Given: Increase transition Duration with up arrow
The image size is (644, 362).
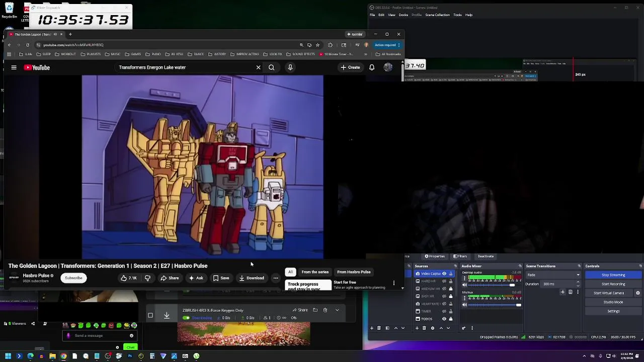Looking at the screenshot, I should pos(578,282).
